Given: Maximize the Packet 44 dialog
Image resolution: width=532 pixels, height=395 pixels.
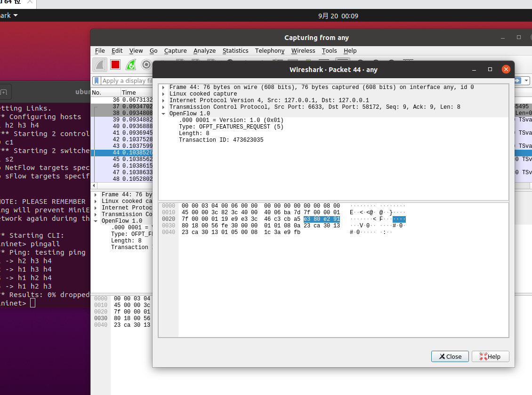Looking at the screenshot, I should tap(490, 69).
